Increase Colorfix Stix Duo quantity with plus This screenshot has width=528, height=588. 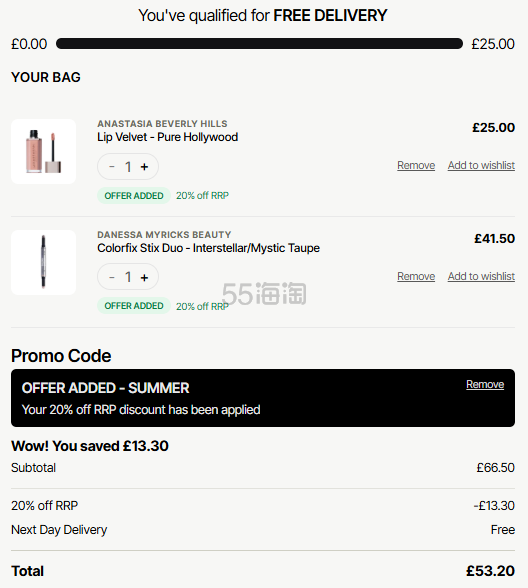coord(144,278)
